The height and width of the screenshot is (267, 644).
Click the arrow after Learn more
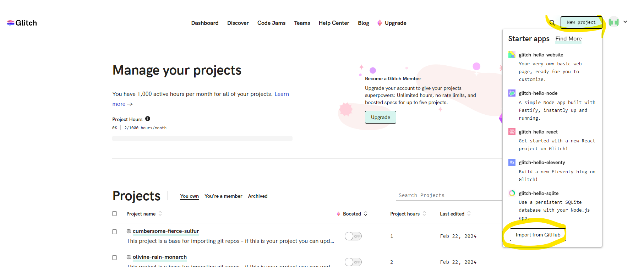coord(130,104)
